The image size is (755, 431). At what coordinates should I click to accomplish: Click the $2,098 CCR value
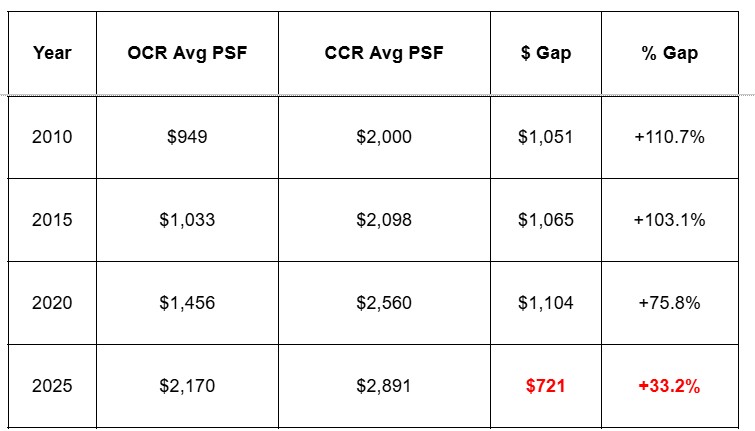click(384, 220)
